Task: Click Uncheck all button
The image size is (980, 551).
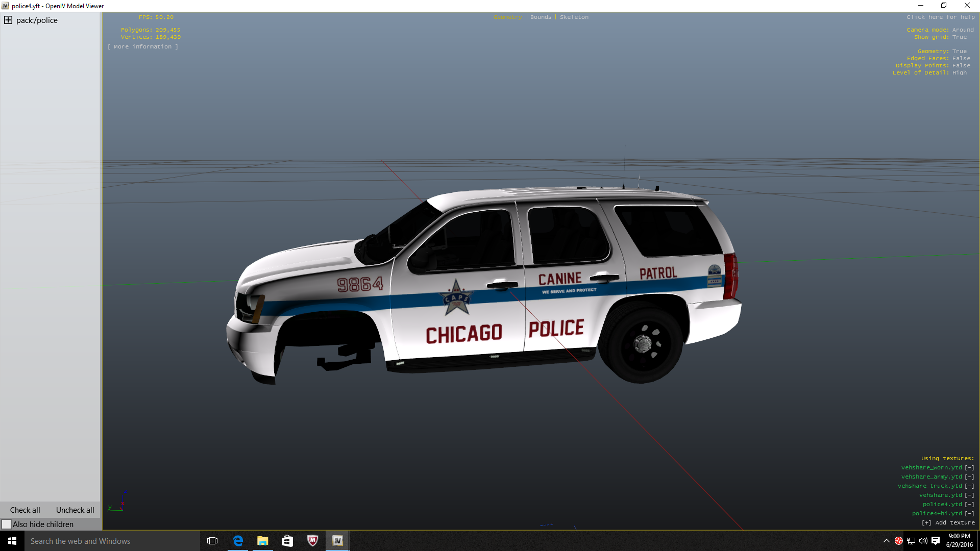Action: tap(75, 510)
